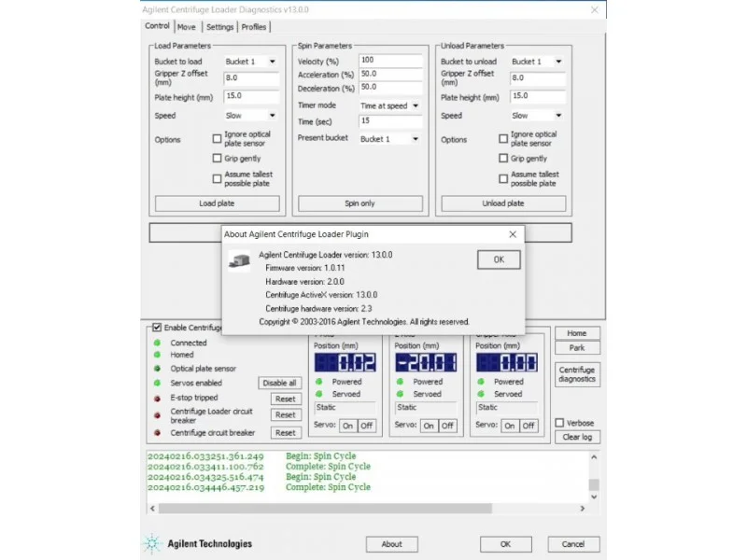Uncheck the Enable Centrifuge checkbox
Screen dimensions: 747x560
pos(157,328)
